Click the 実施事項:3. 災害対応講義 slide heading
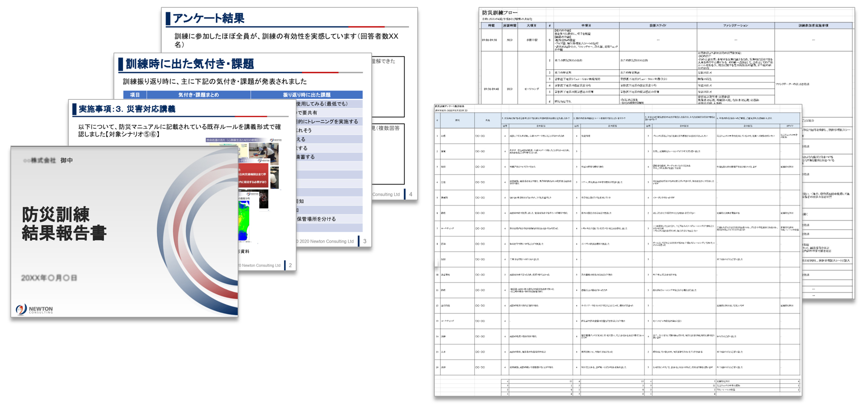 [x=127, y=109]
